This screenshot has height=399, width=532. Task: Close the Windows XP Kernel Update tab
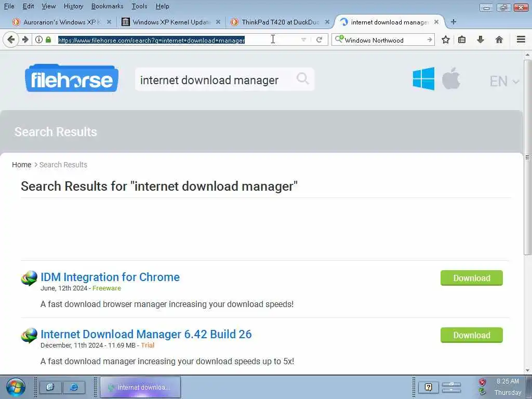coord(218,22)
